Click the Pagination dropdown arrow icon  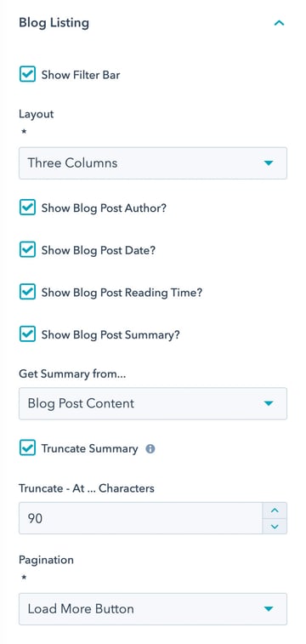(x=269, y=608)
